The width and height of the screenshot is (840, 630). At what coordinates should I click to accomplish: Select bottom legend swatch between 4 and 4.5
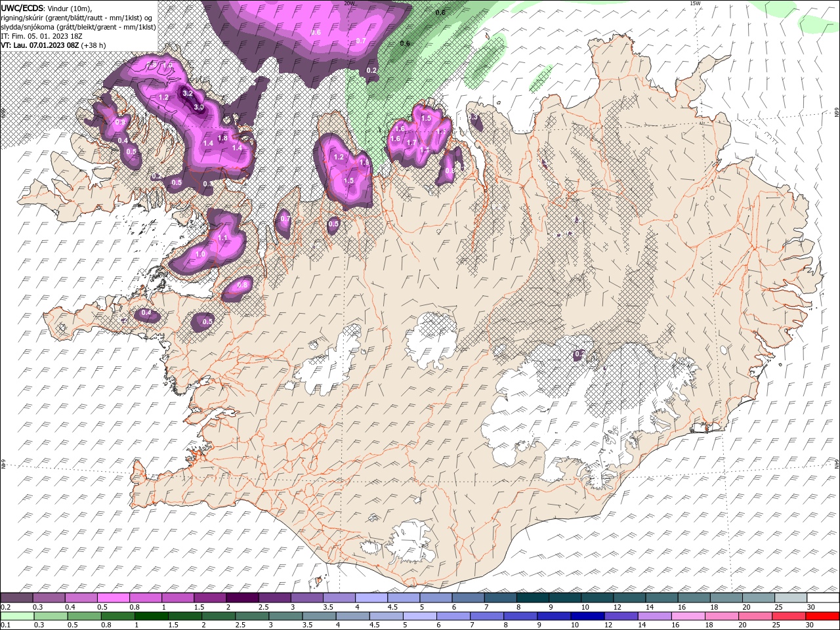pos(353,616)
